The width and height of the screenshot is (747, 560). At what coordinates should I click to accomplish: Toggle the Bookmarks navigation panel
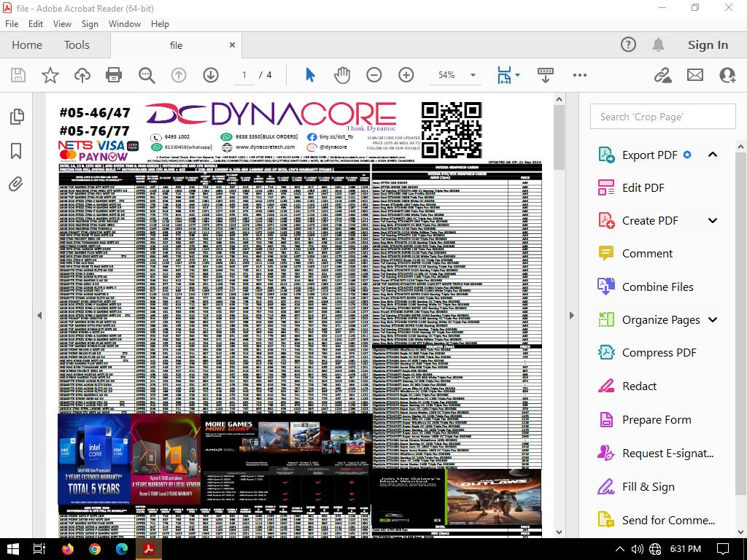pos(16,150)
